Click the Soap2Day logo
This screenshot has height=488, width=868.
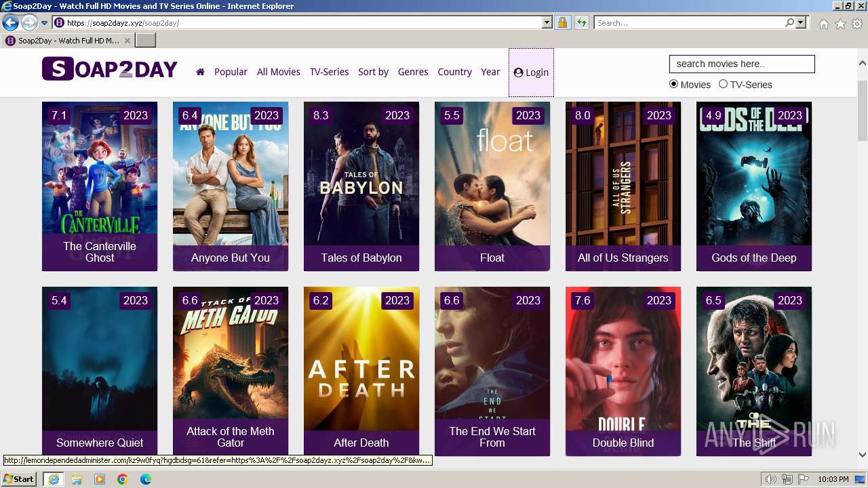(x=110, y=69)
